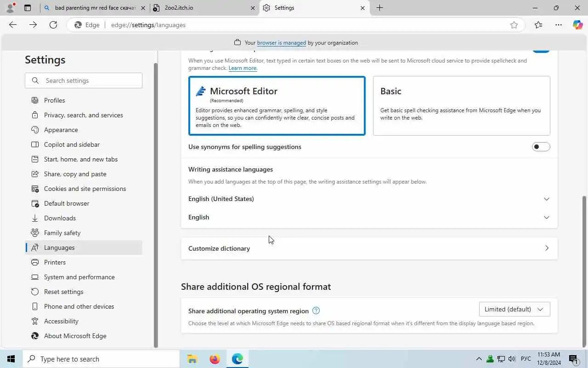Click the About Microsoft Edge logo icon
The image size is (588, 368).
tap(35, 336)
